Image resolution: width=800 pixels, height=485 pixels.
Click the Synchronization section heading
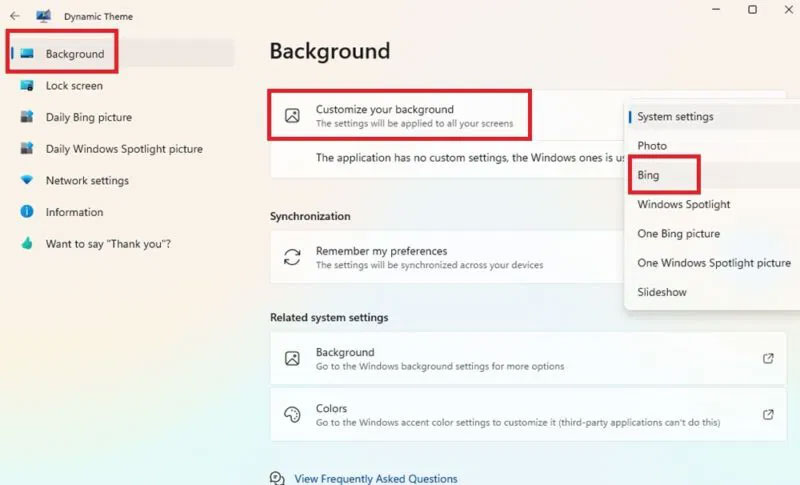(x=310, y=216)
